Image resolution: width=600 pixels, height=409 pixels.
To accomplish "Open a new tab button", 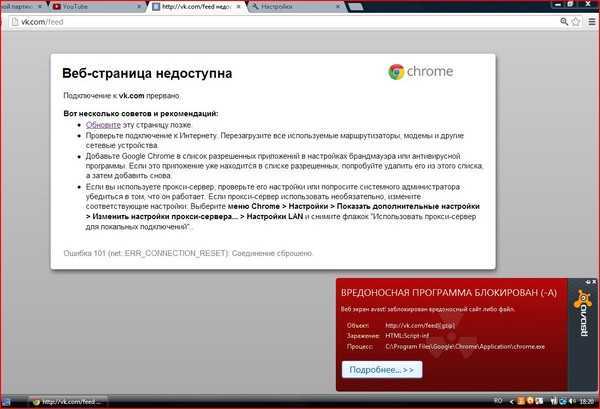I will click(356, 7).
